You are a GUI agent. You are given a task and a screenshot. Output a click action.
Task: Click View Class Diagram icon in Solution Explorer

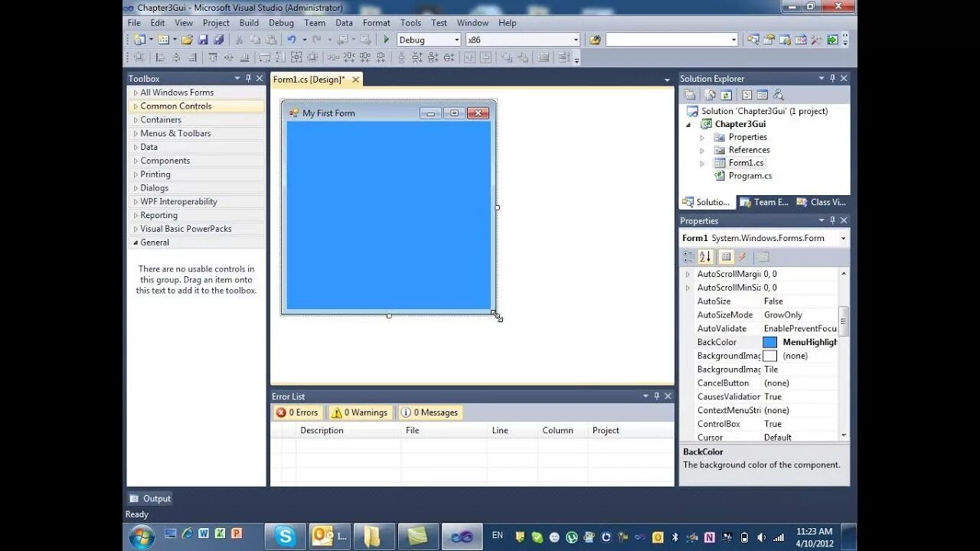click(x=778, y=95)
